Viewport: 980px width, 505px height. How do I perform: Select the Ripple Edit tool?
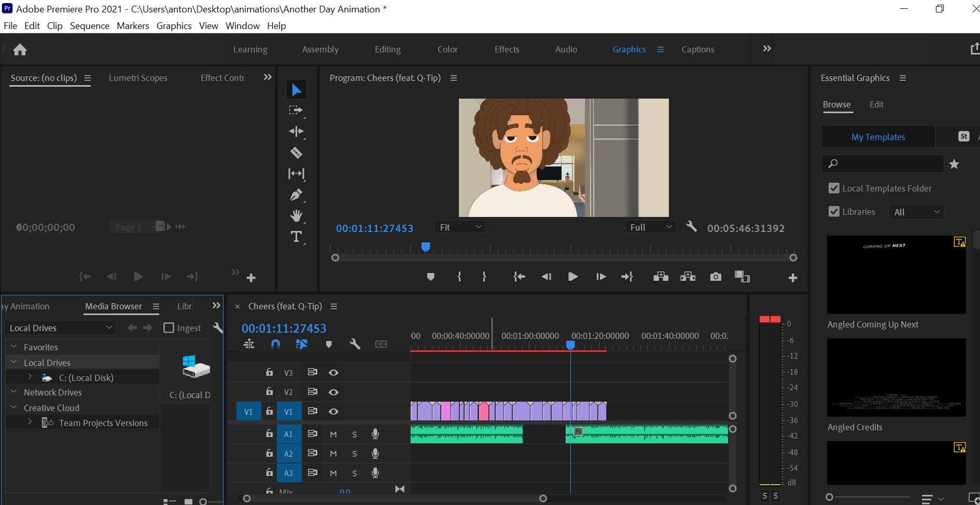(x=296, y=131)
